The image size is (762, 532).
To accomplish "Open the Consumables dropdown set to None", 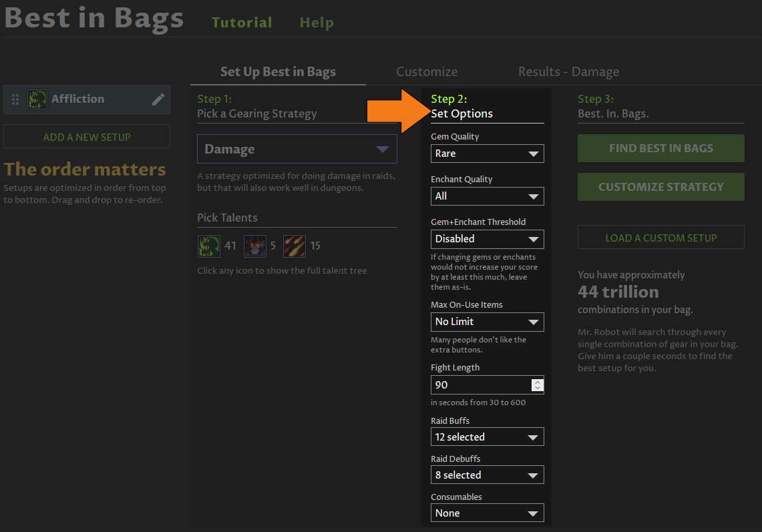I will [487, 513].
